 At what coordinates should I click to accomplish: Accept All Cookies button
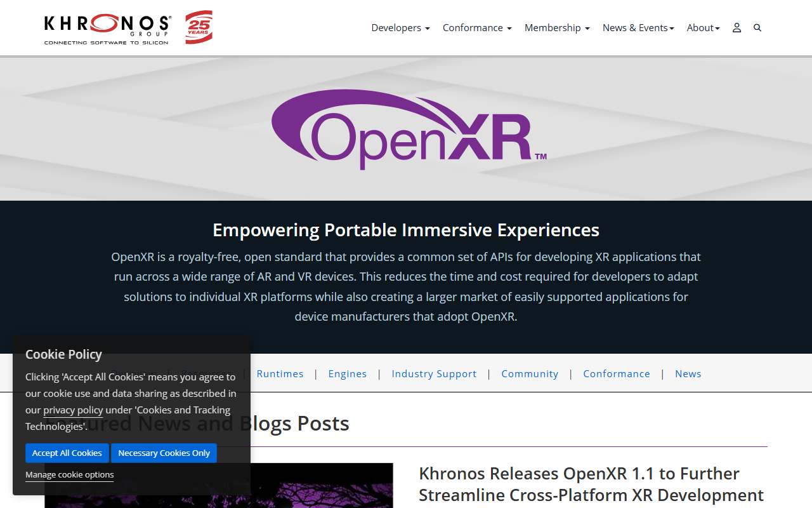(x=67, y=453)
